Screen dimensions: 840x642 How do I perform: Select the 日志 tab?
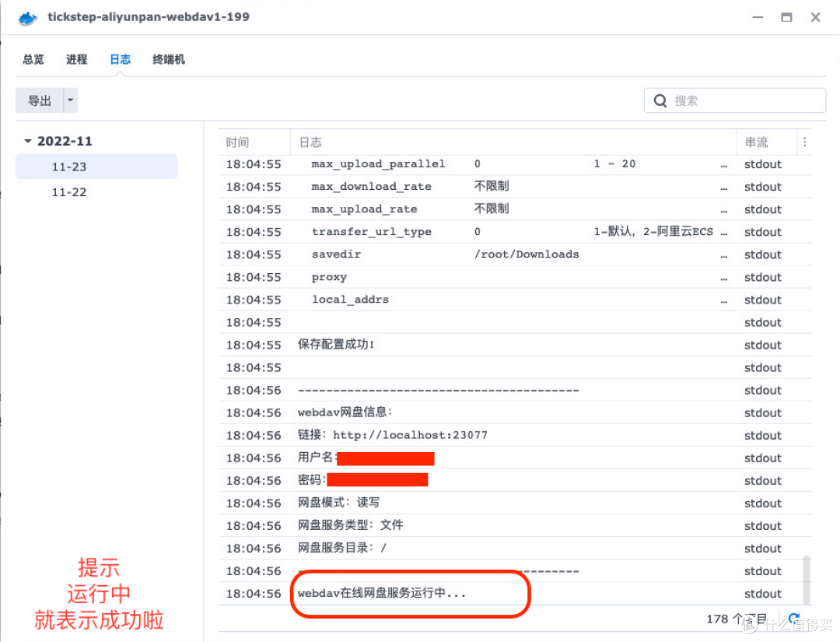click(120, 58)
